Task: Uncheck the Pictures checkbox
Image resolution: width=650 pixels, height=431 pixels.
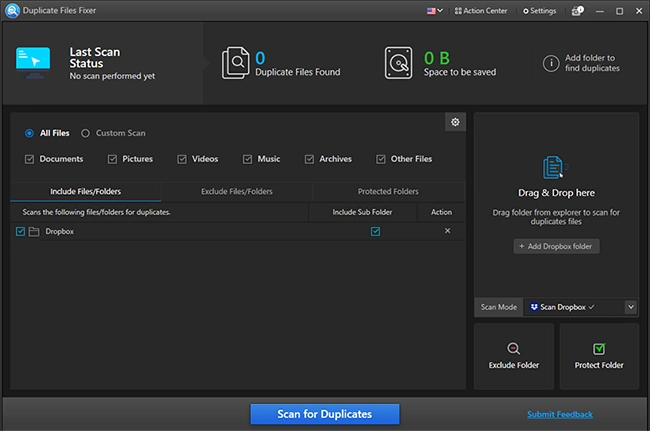Action: pyautogui.click(x=112, y=159)
